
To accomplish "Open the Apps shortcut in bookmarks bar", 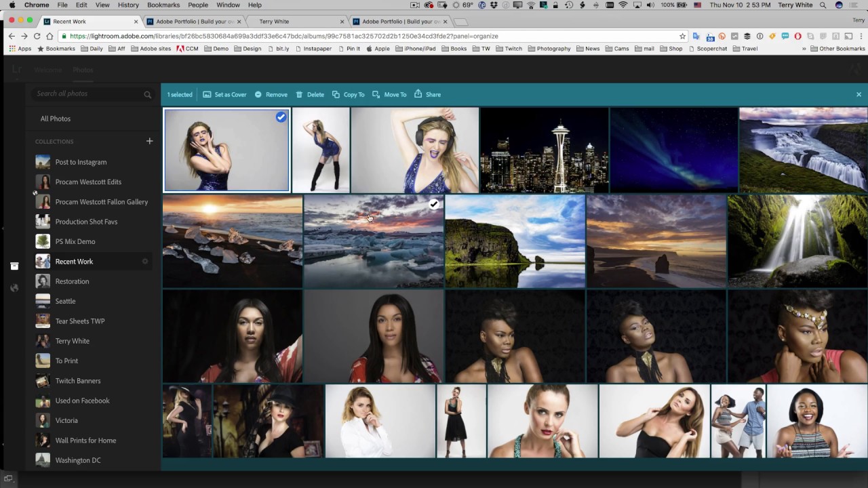I will [20, 49].
